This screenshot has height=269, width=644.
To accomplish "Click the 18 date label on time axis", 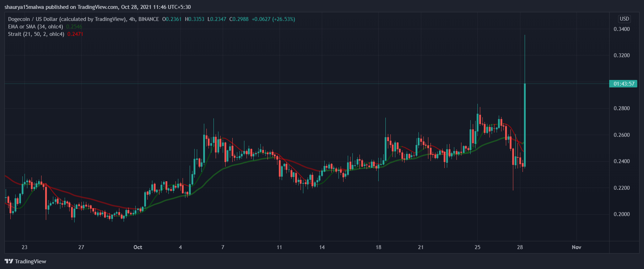I will click(379, 247).
